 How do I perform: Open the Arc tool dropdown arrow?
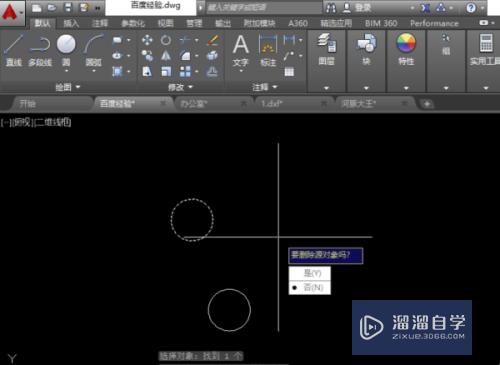[94, 71]
